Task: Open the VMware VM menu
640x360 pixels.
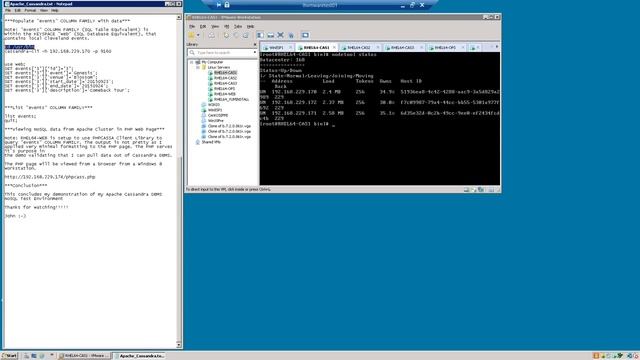Action: (x=227, y=26)
